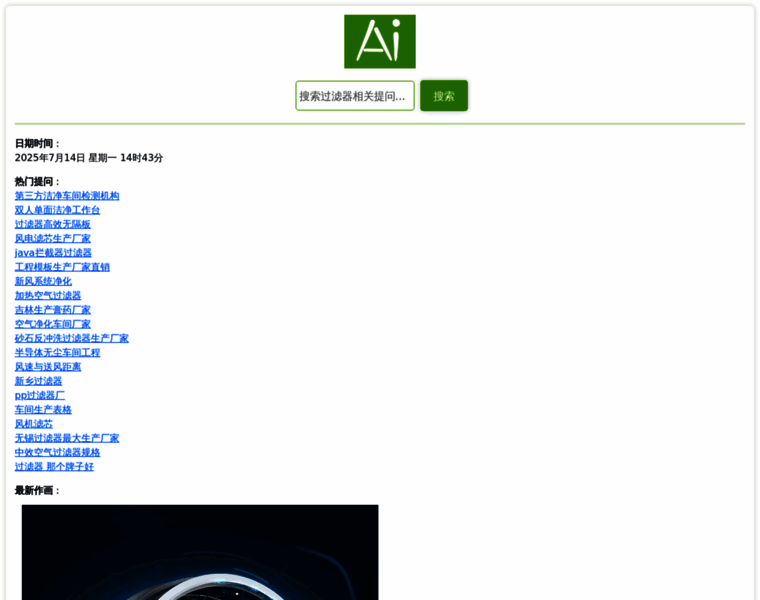Follow the 空气净化车间厂家 link

pos(52,324)
